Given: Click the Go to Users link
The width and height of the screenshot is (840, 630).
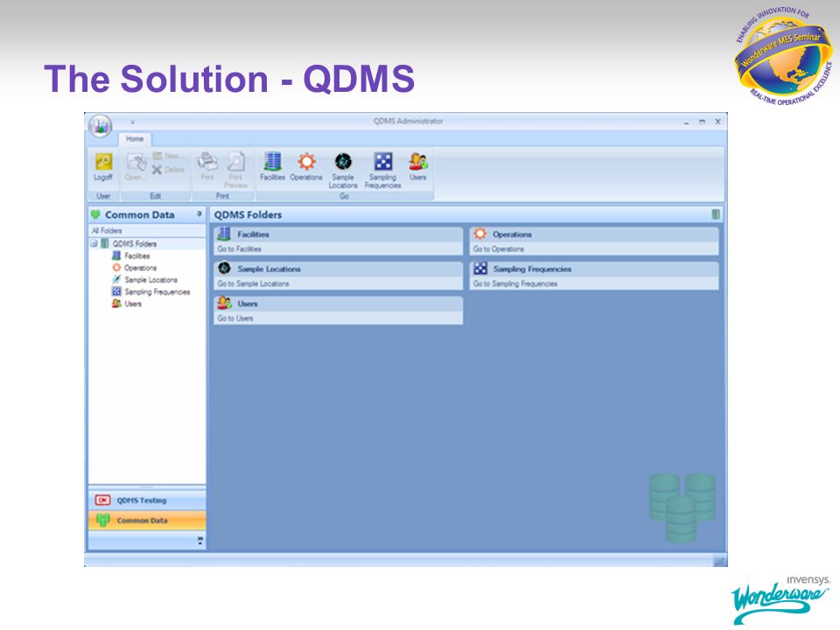Looking at the screenshot, I should pos(235,318).
